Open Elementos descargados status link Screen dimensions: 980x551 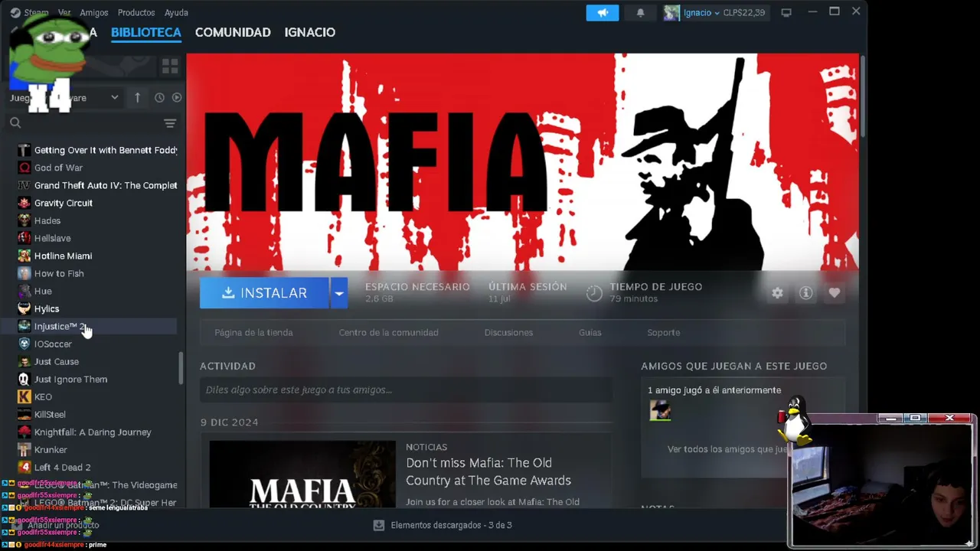point(451,525)
